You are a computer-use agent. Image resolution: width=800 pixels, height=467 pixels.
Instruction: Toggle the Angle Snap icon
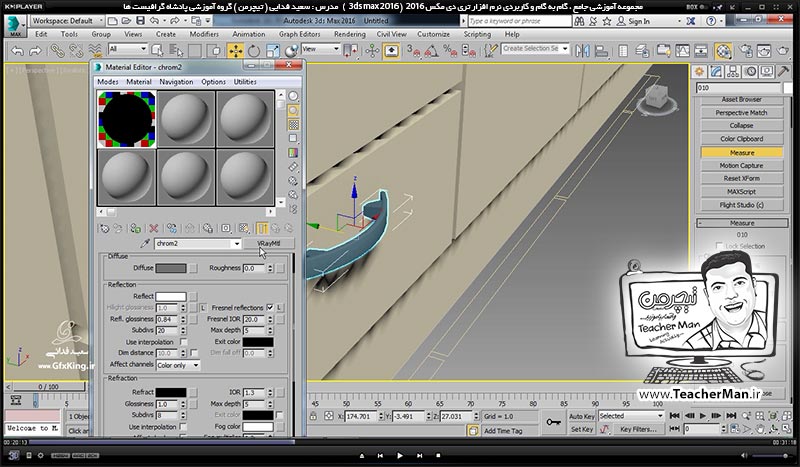[431, 51]
